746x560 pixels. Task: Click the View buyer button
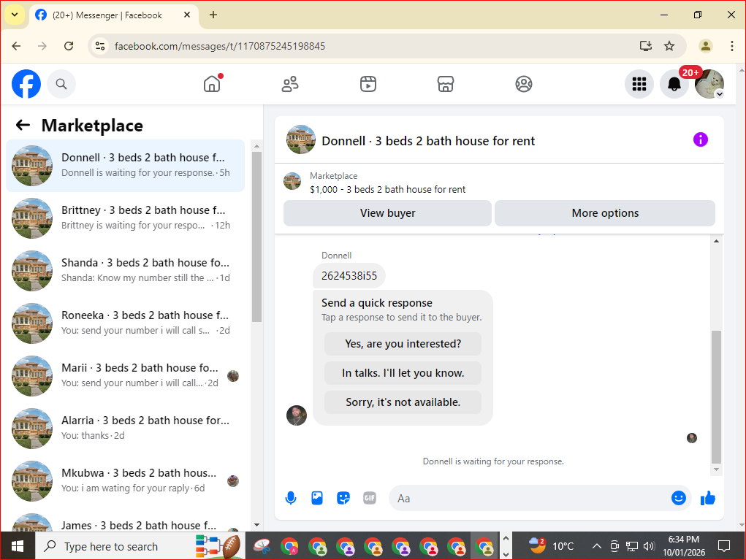coord(387,213)
